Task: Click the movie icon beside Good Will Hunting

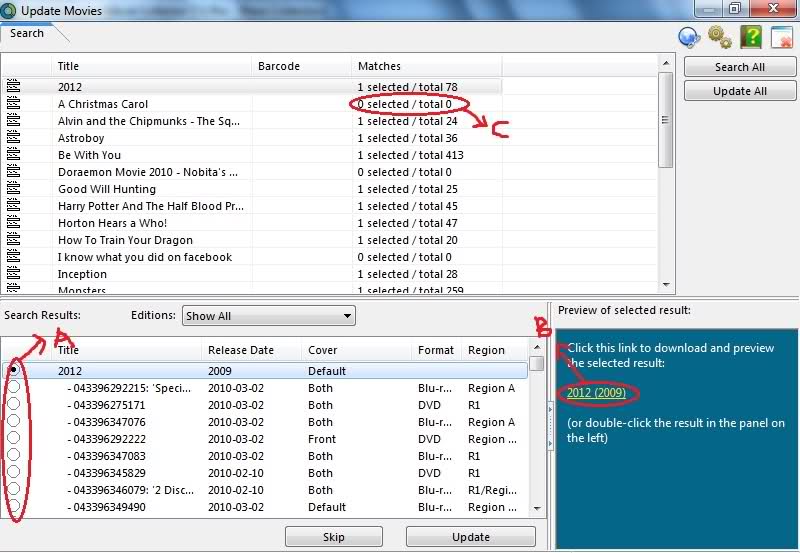Action: coord(13,189)
